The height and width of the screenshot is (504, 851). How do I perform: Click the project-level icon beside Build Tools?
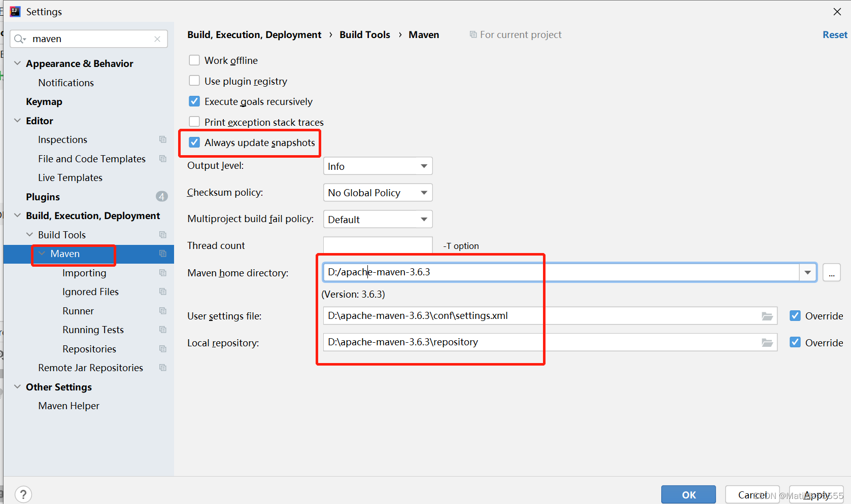163,235
